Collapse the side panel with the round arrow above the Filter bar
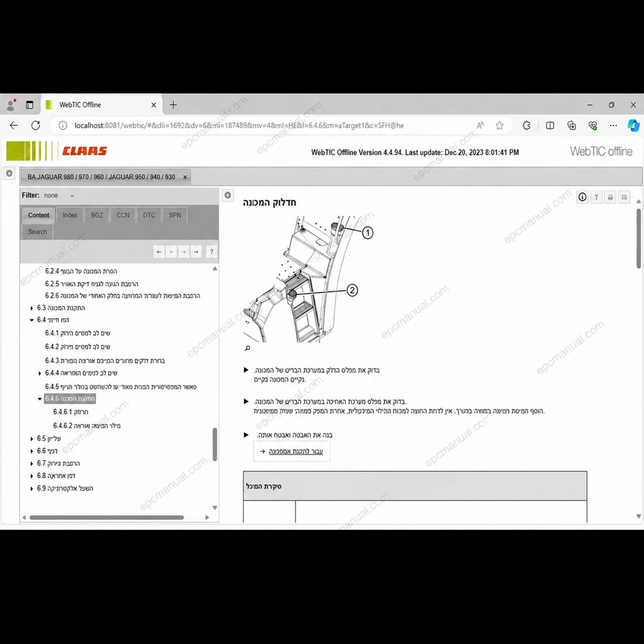This screenshot has height=644, width=644. (10, 173)
